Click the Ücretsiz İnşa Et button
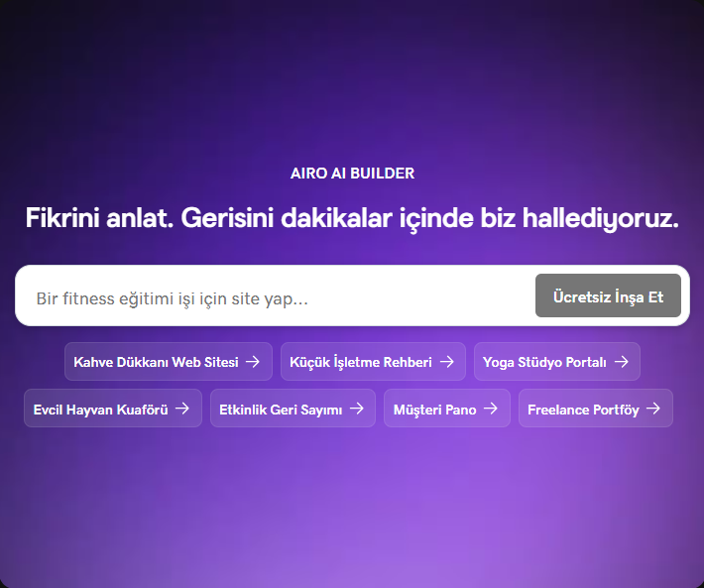Image resolution: width=704 pixels, height=588 pixels. tap(608, 295)
